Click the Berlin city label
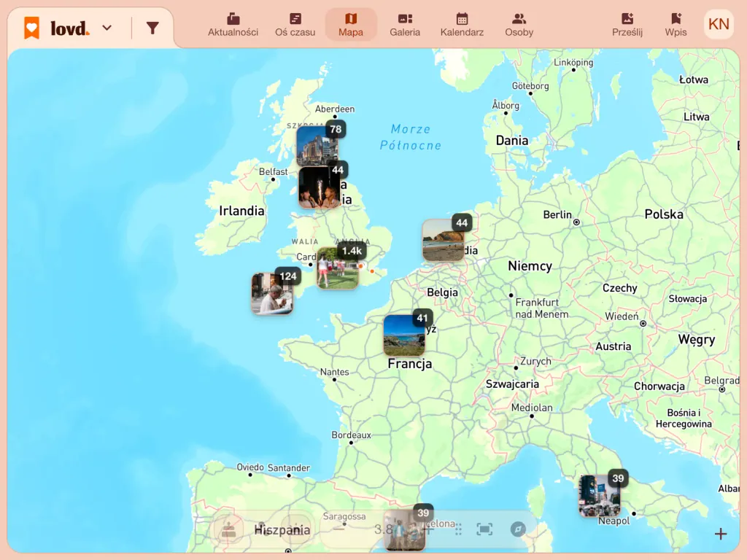The height and width of the screenshot is (560, 747). [x=557, y=215]
